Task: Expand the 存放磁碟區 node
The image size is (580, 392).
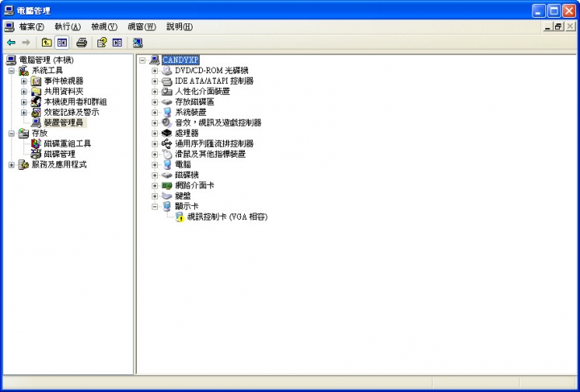Action: 155,102
